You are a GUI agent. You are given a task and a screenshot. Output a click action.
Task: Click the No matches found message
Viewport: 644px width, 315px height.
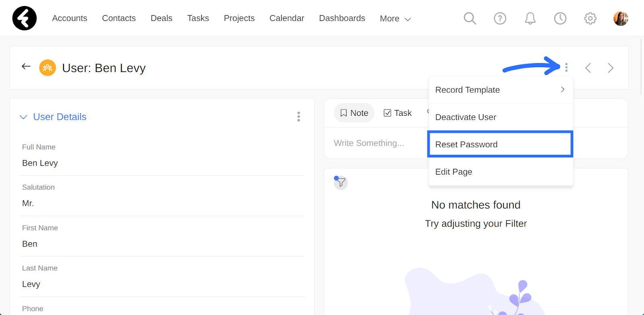point(476,205)
